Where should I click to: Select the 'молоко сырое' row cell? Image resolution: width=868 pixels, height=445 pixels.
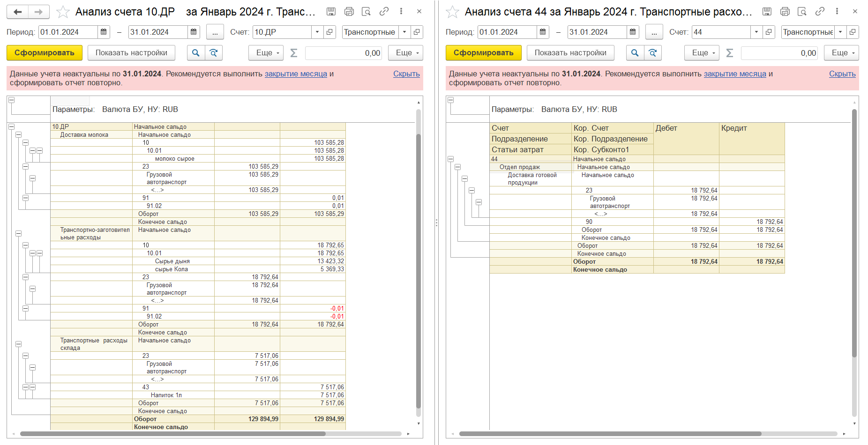(174, 159)
